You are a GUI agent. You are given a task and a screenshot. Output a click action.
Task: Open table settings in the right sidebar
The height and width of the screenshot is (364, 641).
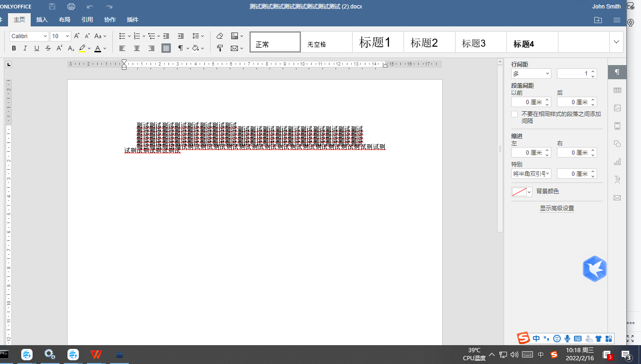pos(617,90)
